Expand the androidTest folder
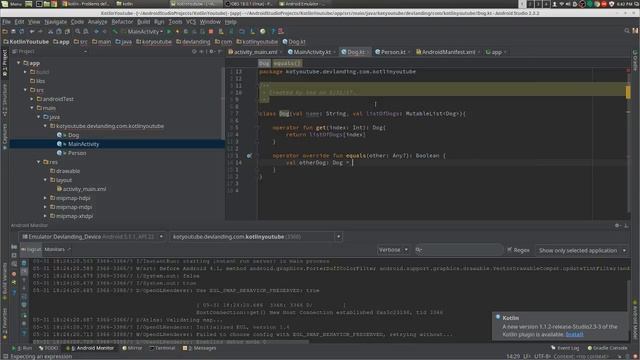640x360 pixels. [x=32, y=99]
